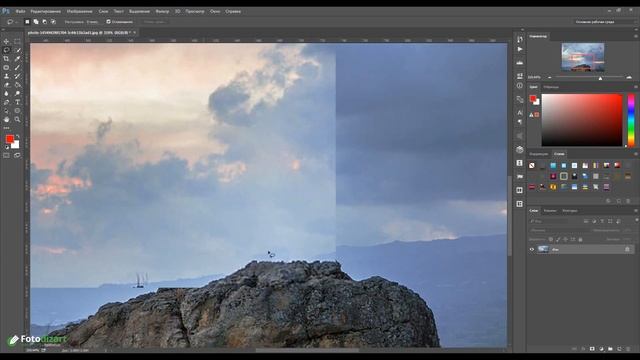Screen dimensions: 640x360
Task: Switch to the Каналы tab
Action: [550, 211]
